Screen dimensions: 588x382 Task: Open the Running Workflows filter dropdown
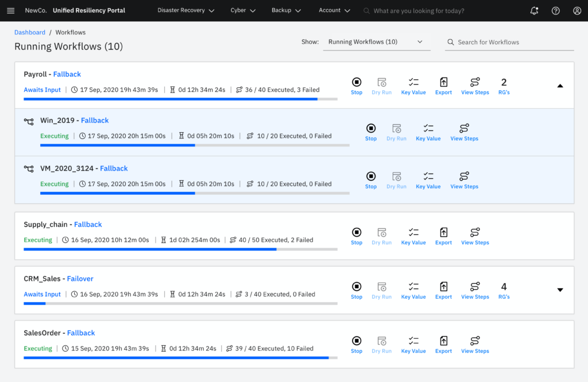376,42
